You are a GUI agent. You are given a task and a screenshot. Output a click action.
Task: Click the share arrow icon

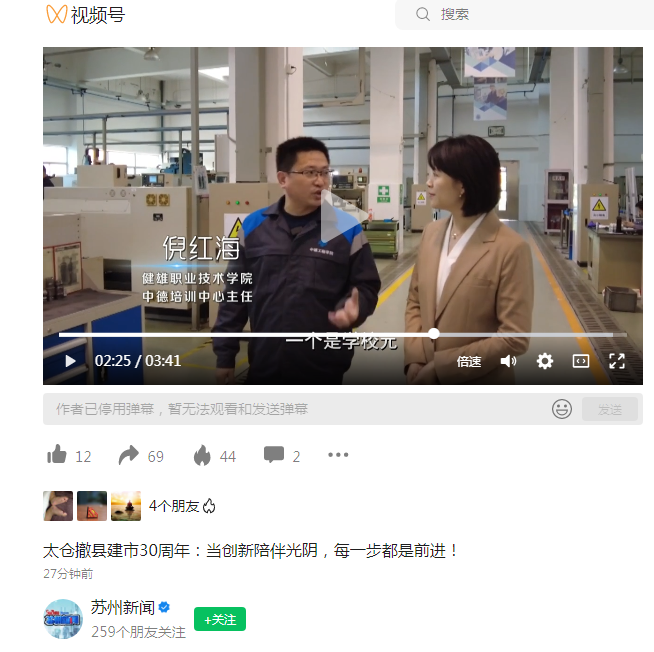128,455
